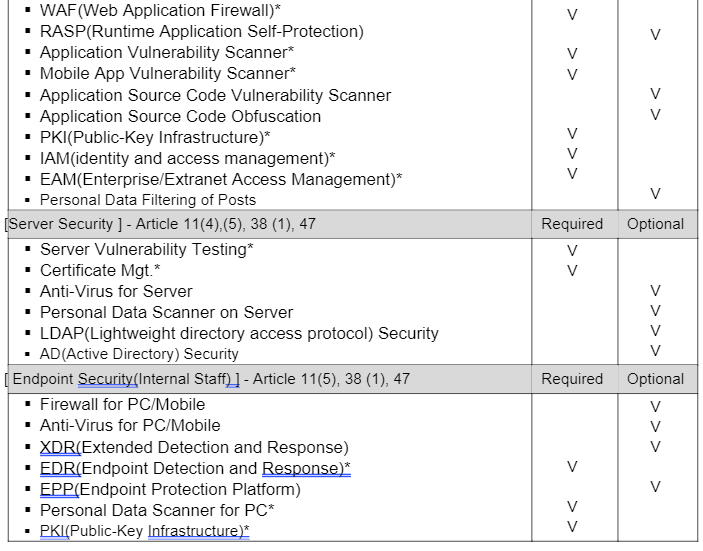Click the underlined XDR abbreviation
Image resolution: width=703 pixels, height=551 pixels.
(57, 447)
